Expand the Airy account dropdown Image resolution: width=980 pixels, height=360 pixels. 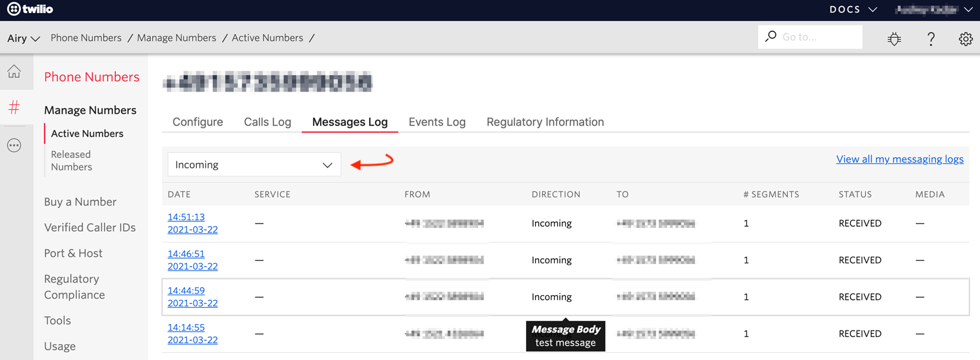pyautogui.click(x=24, y=39)
